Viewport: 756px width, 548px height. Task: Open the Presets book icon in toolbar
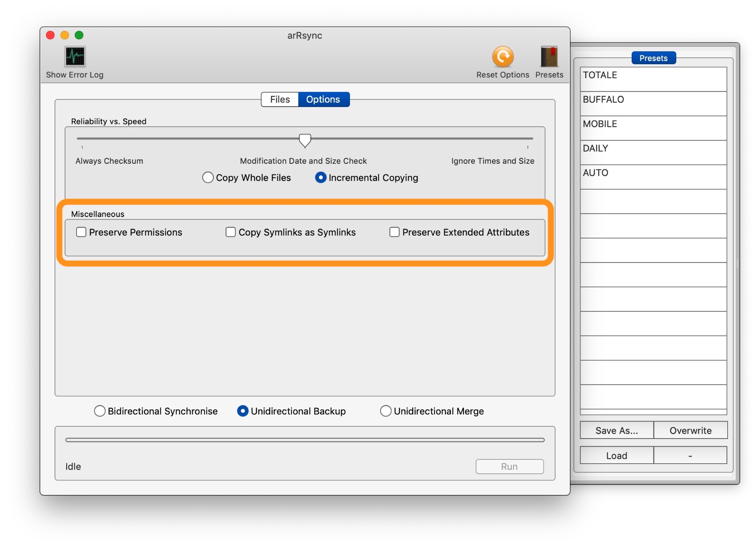[x=549, y=56]
